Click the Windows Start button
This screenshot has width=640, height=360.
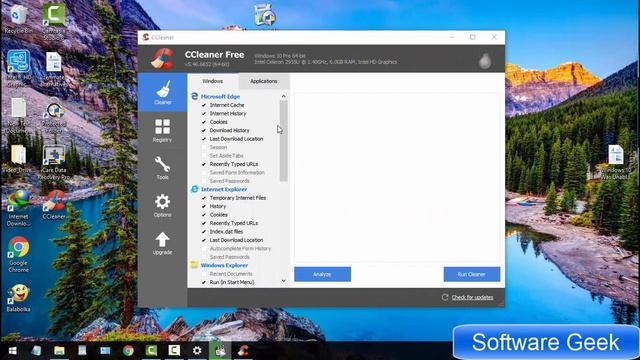coord(12,351)
